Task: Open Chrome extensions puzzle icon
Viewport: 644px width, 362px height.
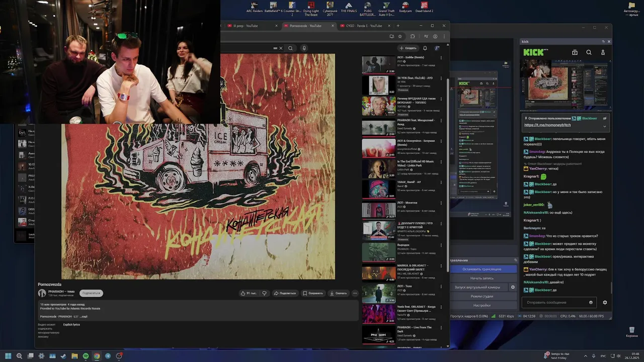Action: click(413, 36)
